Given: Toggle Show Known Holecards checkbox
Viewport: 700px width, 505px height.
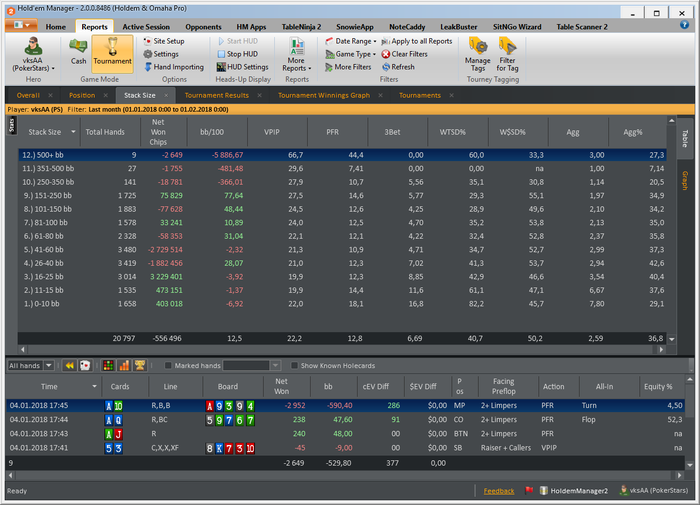Looking at the screenshot, I should click(294, 366).
